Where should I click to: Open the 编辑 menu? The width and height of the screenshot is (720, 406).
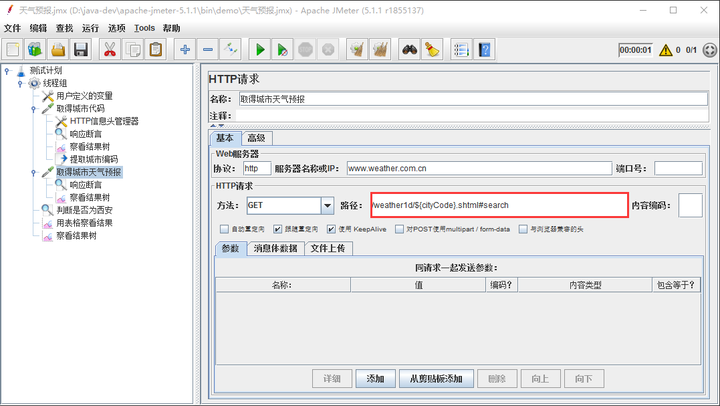38,28
